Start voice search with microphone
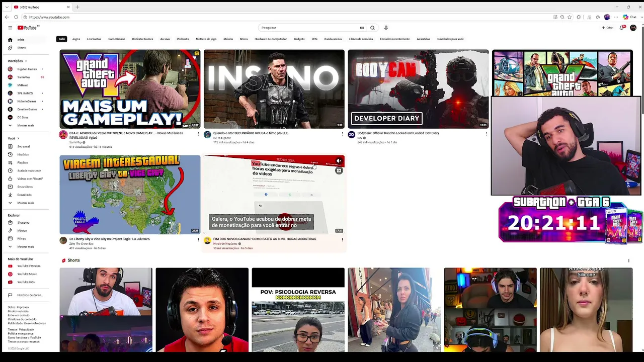The image size is (644, 362). pos(386,28)
